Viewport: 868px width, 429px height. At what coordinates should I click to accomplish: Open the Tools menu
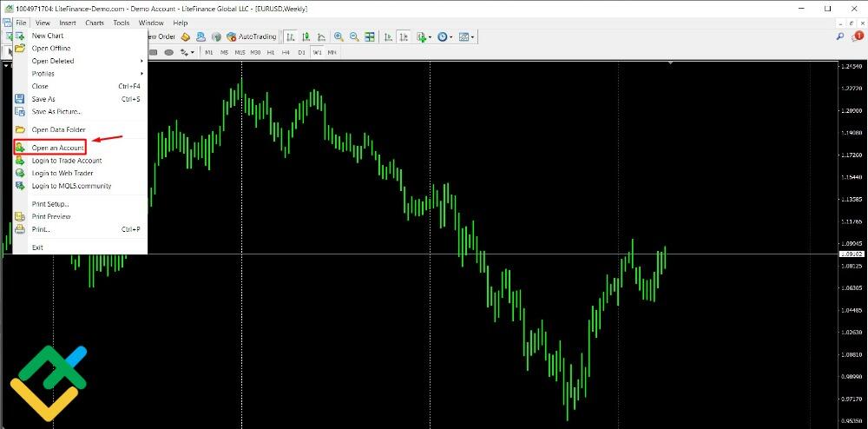pyautogui.click(x=122, y=23)
